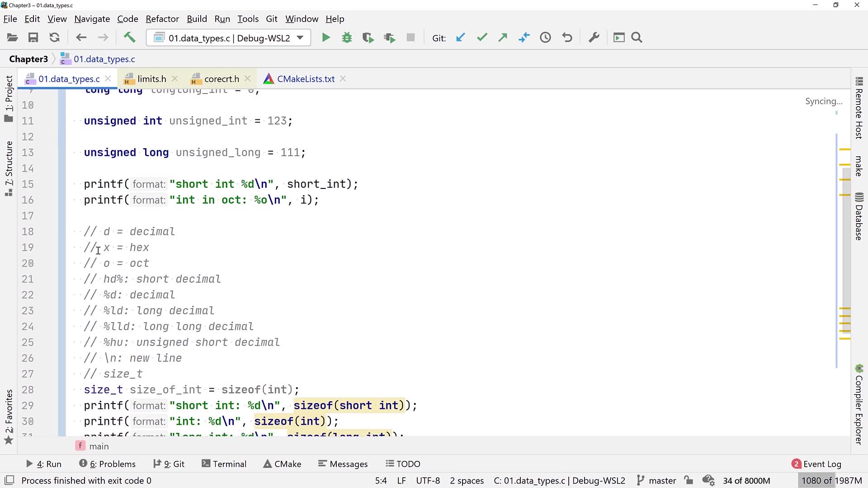Open the Refactor menu
Image resolution: width=868 pixels, height=488 pixels.
tap(162, 19)
